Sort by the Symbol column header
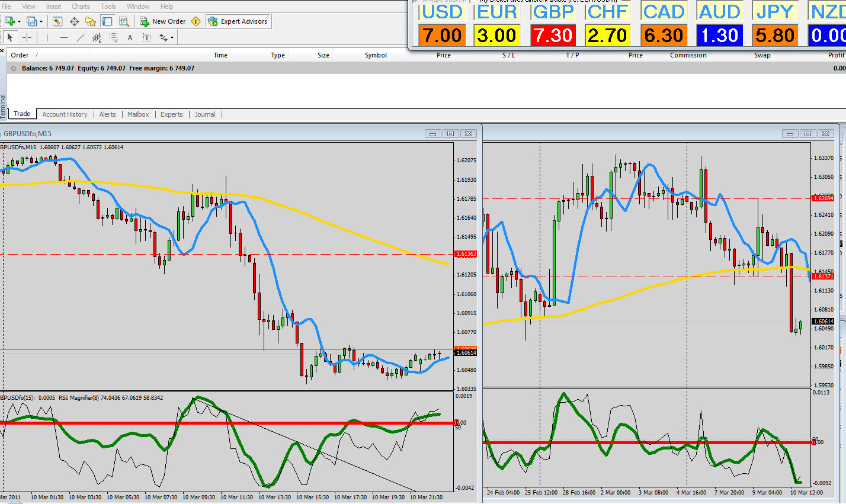This screenshot has width=846, height=504. 376,55
